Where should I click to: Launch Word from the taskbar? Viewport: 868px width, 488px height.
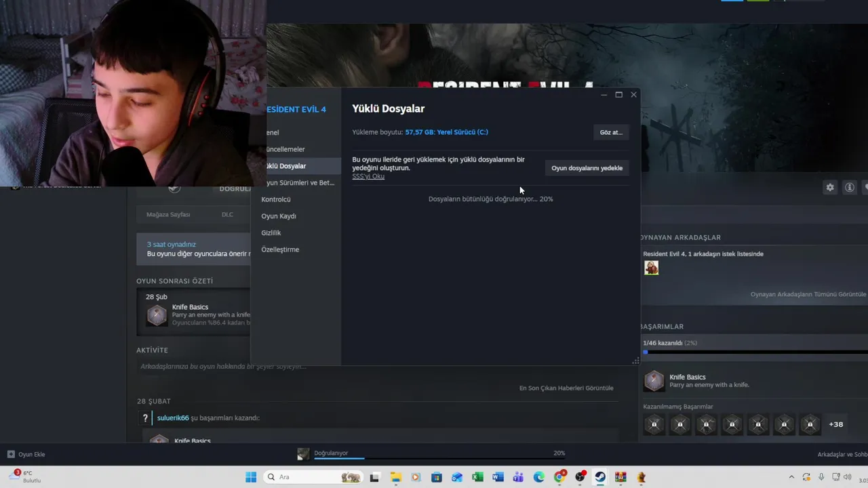point(498,477)
